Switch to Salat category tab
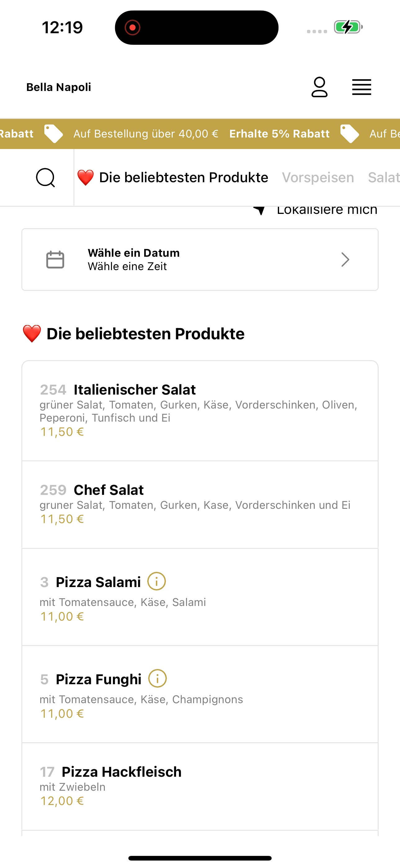The height and width of the screenshot is (868, 400). point(384,178)
